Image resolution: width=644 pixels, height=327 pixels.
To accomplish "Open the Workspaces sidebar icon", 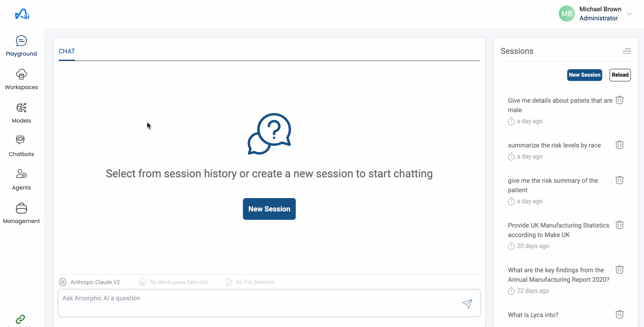I will (x=21, y=74).
